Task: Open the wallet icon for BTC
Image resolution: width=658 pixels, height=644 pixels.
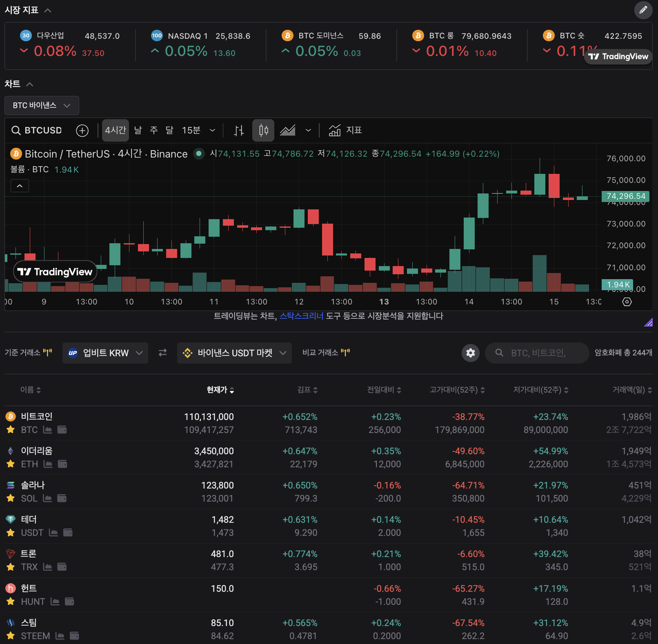Action: click(x=62, y=429)
